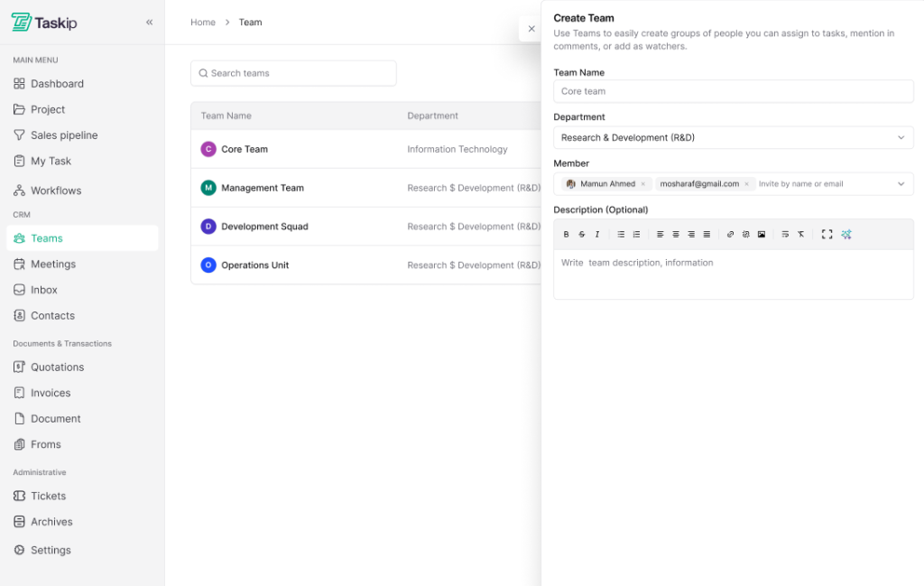Apply strikethrough in description toolbar
This screenshot has width=924, height=586.
(582, 235)
